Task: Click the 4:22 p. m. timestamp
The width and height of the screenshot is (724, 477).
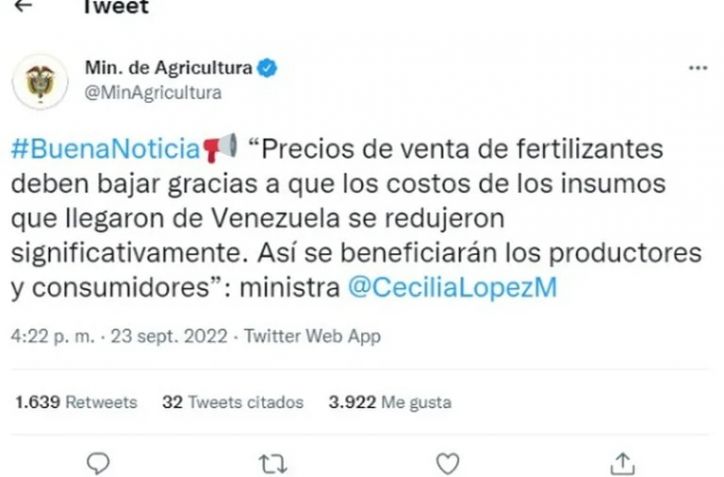Action: pyautogui.click(x=53, y=336)
